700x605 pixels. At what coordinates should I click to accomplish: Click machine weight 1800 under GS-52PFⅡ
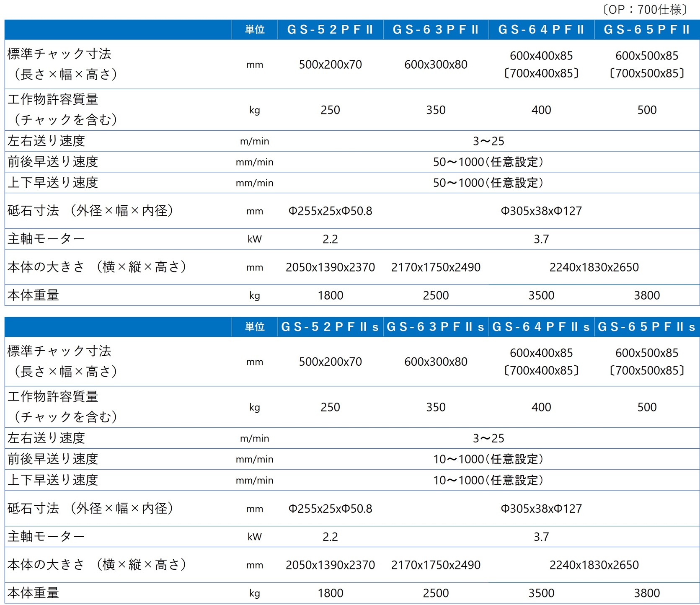[x=330, y=296]
